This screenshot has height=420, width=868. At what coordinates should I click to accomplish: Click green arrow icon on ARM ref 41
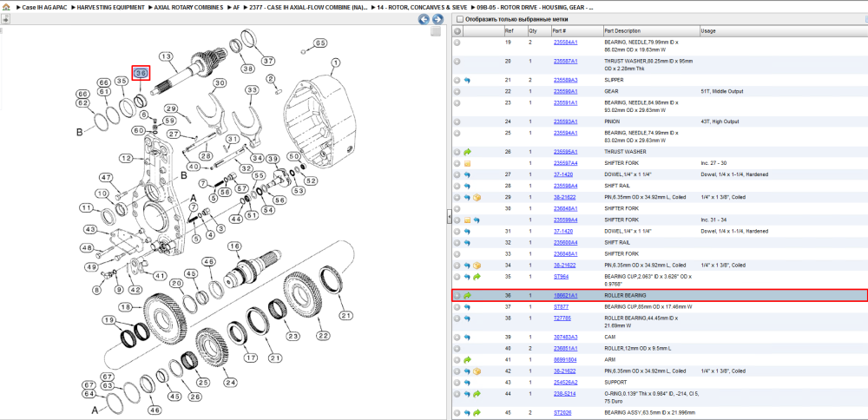(x=467, y=359)
